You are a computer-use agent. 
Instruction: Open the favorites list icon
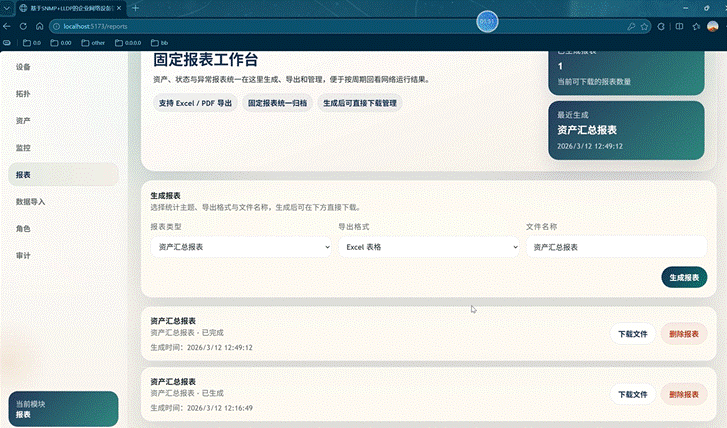tap(696, 26)
